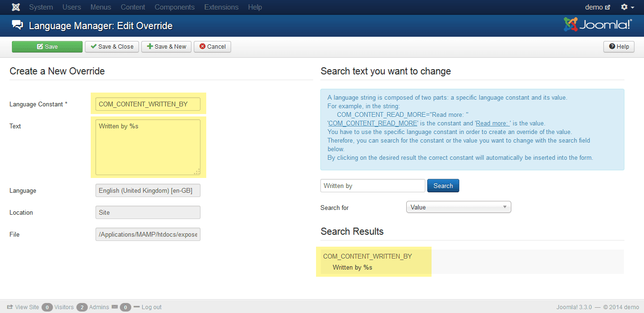Click the Location field showing Site

(x=148, y=212)
